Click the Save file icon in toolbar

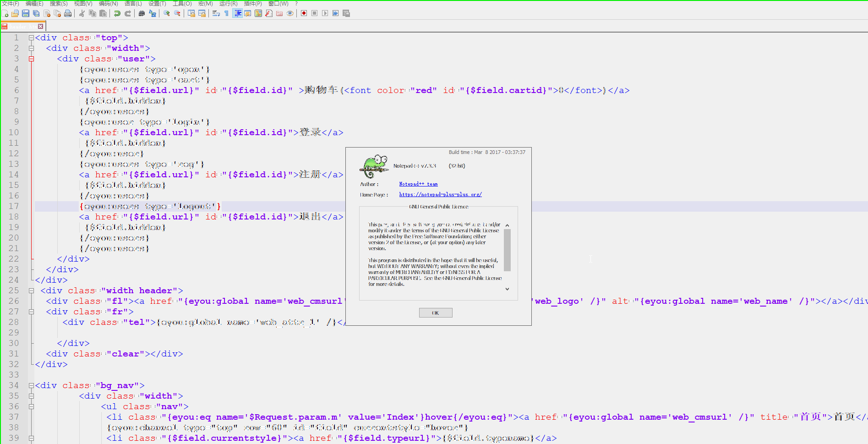tap(26, 13)
